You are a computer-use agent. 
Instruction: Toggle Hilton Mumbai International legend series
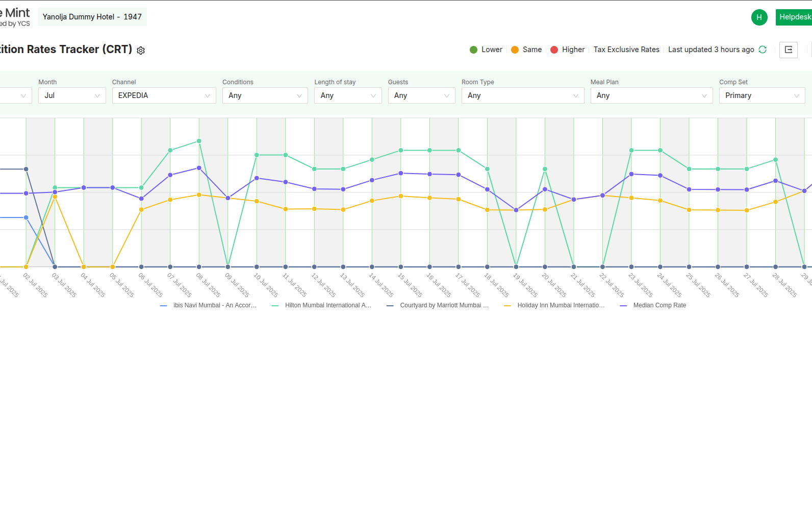(x=321, y=305)
